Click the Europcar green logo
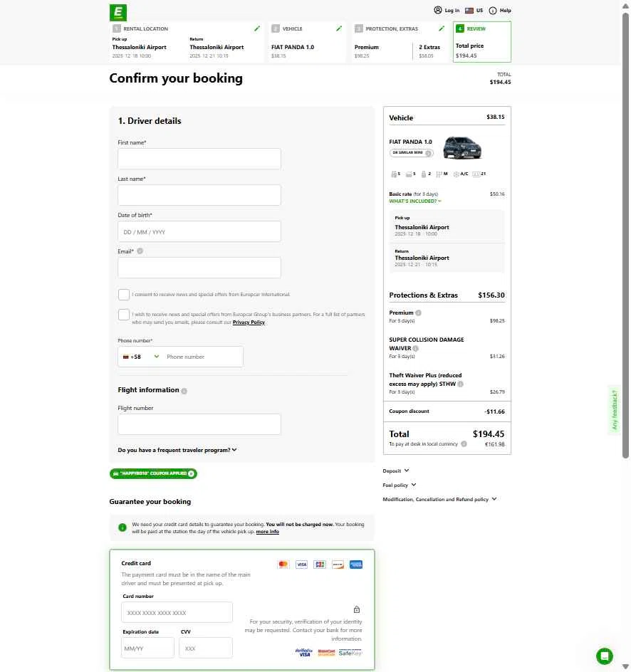The height and width of the screenshot is (672, 631). pos(118,12)
